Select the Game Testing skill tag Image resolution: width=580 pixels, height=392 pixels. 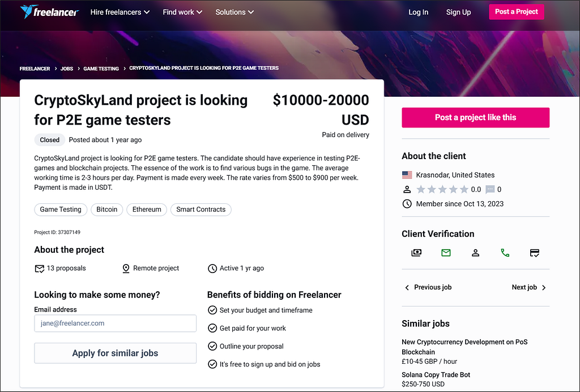click(x=61, y=210)
